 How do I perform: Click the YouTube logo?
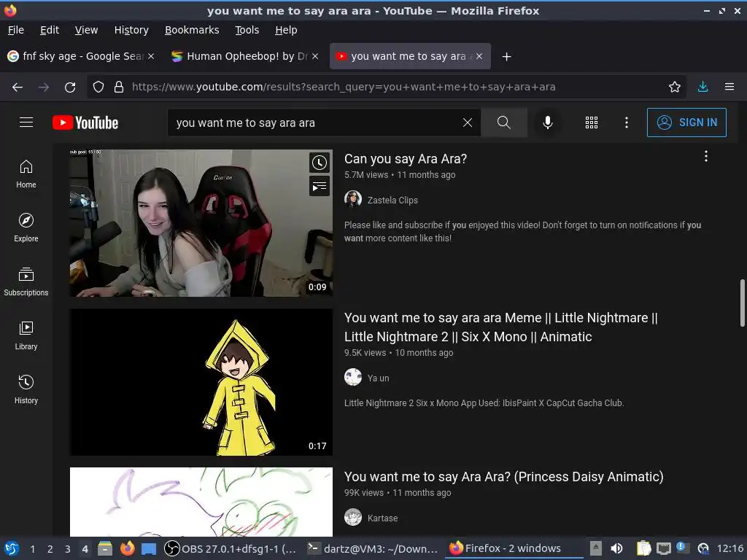[85, 122]
